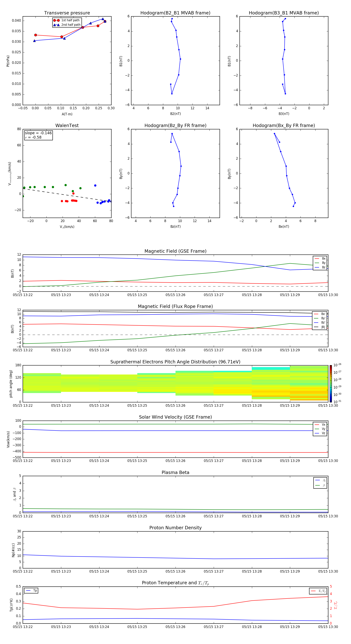351x644 pixels.
Task: Select the Bz' legend entry
Action: 320,323
